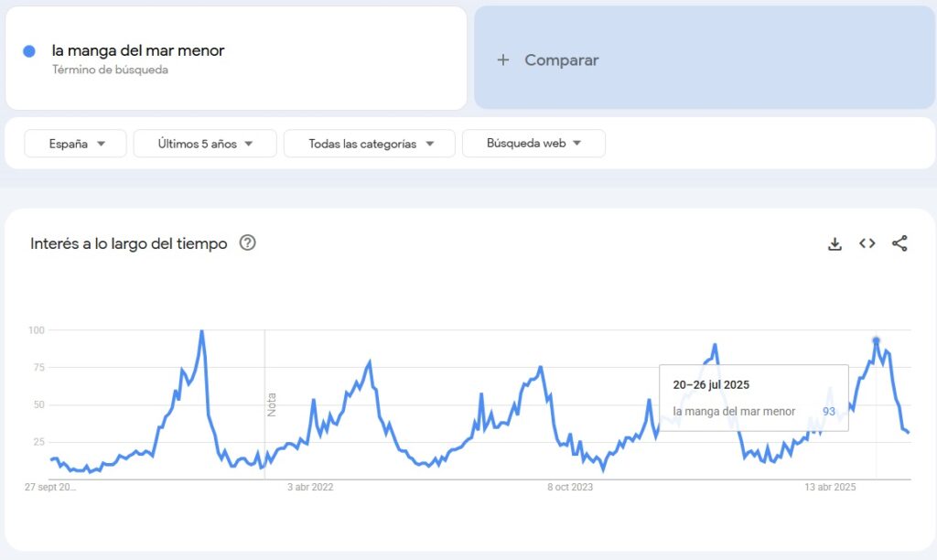937x560 pixels.
Task: Share the interest over time chart
Action: [899, 243]
